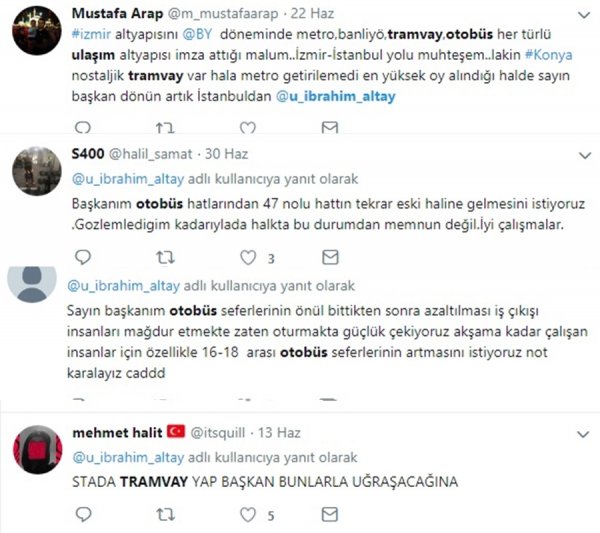This screenshot has height=533, width=600.
Task: Like S400's tweet with 3 likes
Action: [248, 258]
